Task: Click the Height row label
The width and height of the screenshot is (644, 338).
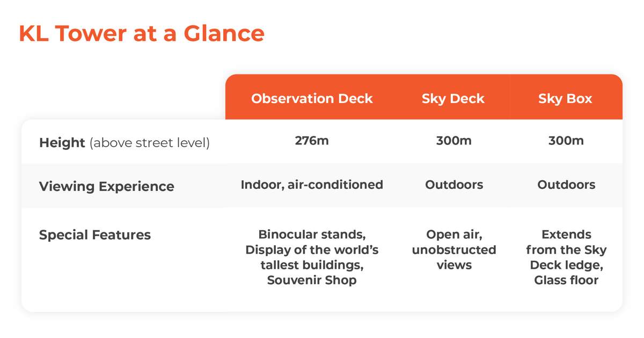Action: [x=62, y=143]
